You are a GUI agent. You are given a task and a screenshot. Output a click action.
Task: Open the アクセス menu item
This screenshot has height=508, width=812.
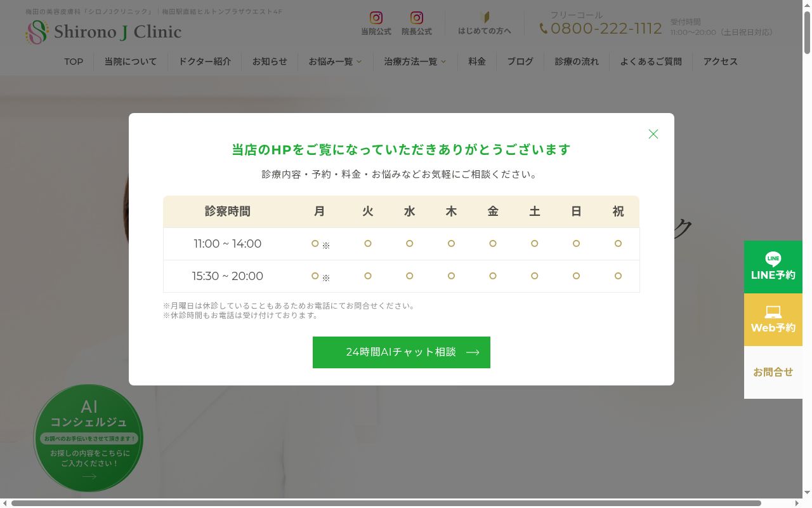point(721,62)
